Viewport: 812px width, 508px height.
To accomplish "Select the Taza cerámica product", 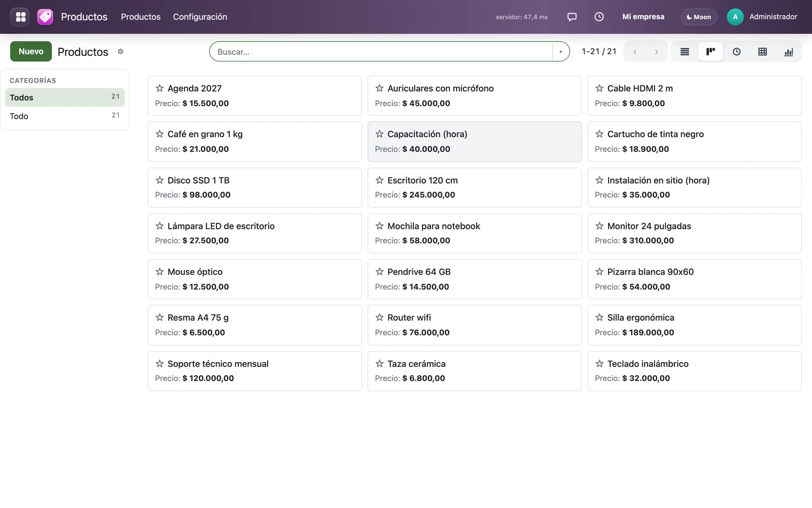I will pyautogui.click(x=475, y=371).
